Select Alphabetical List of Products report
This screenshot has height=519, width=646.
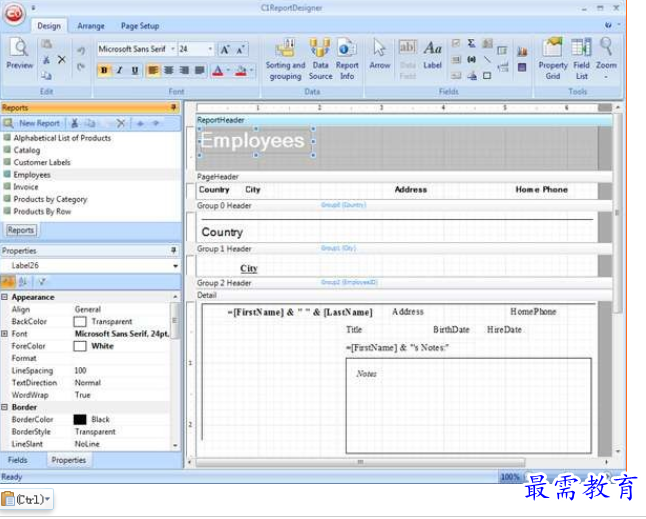click(x=62, y=138)
